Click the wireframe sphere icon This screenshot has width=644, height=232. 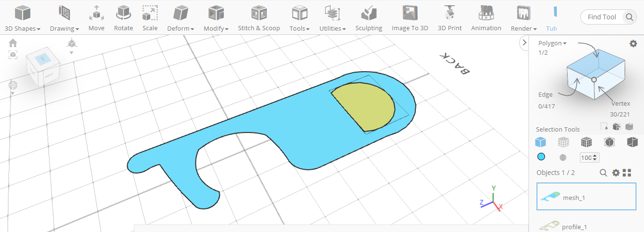point(562,157)
